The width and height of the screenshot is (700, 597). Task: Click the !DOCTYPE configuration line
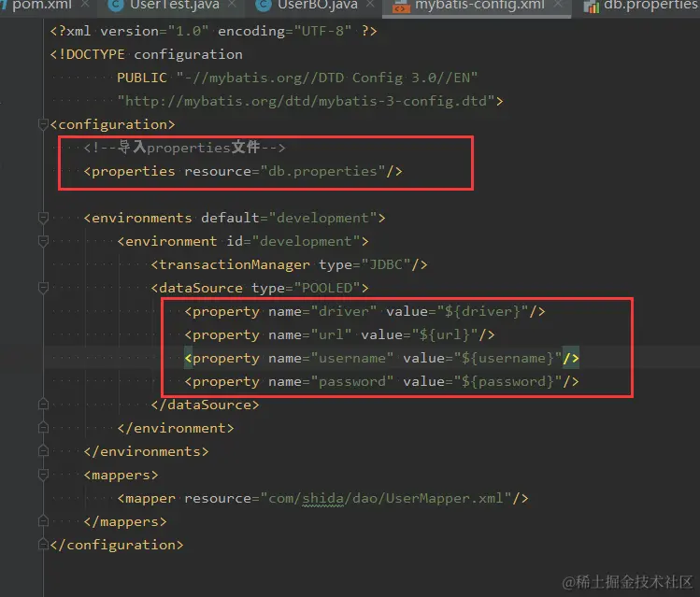pos(147,54)
